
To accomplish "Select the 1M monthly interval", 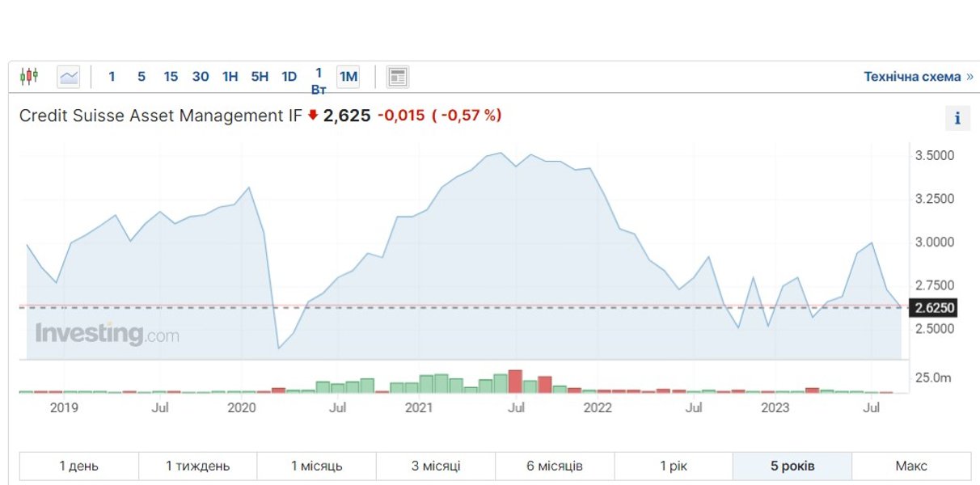I will click(x=348, y=77).
